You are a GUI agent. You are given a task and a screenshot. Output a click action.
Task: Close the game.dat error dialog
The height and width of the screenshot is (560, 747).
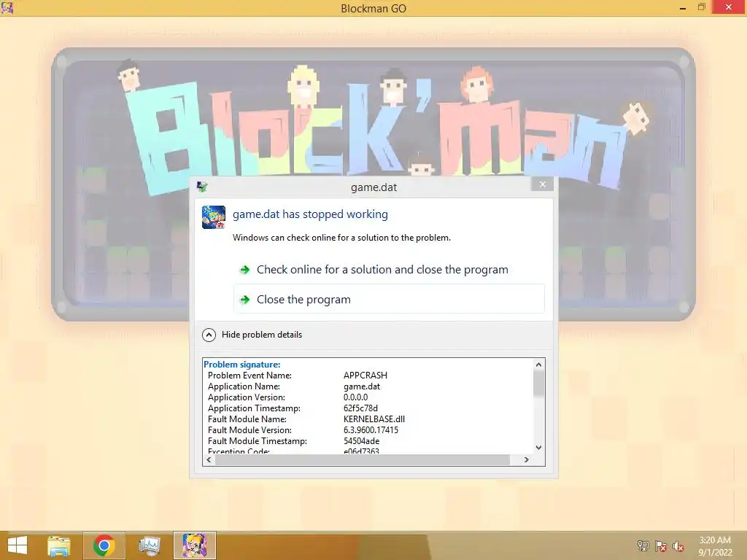(x=542, y=184)
